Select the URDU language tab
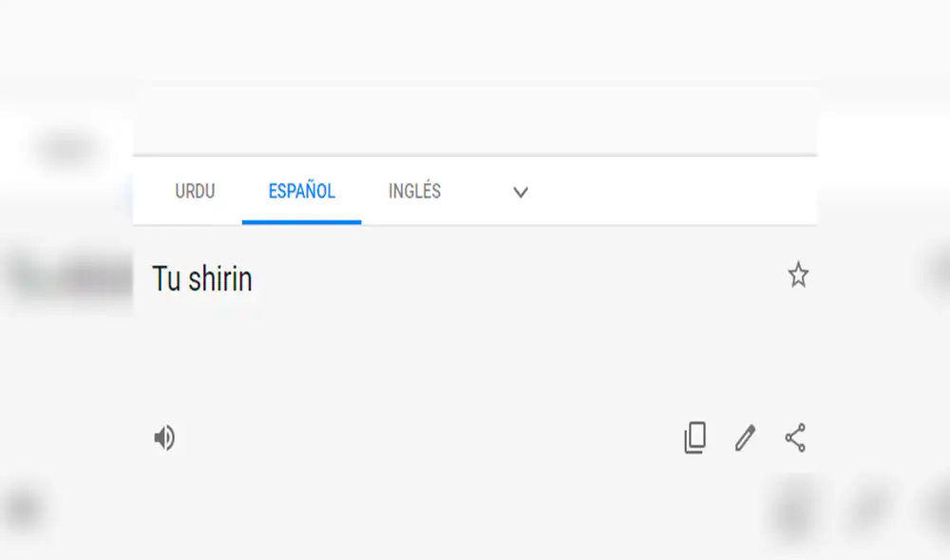Screen dimensions: 950x560 [194, 192]
